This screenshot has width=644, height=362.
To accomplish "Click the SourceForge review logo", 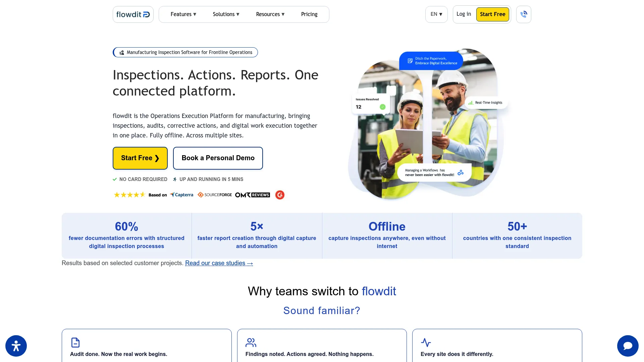I will [215, 195].
